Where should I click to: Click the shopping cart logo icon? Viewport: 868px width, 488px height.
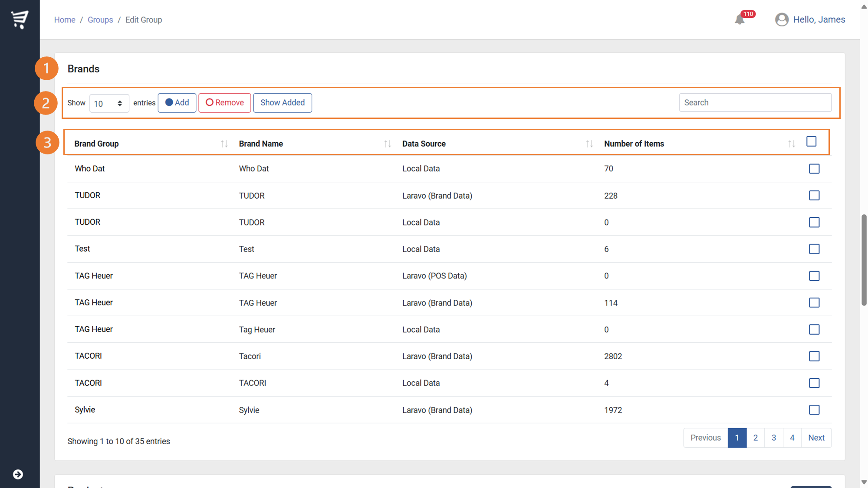[x=20, y=20]
